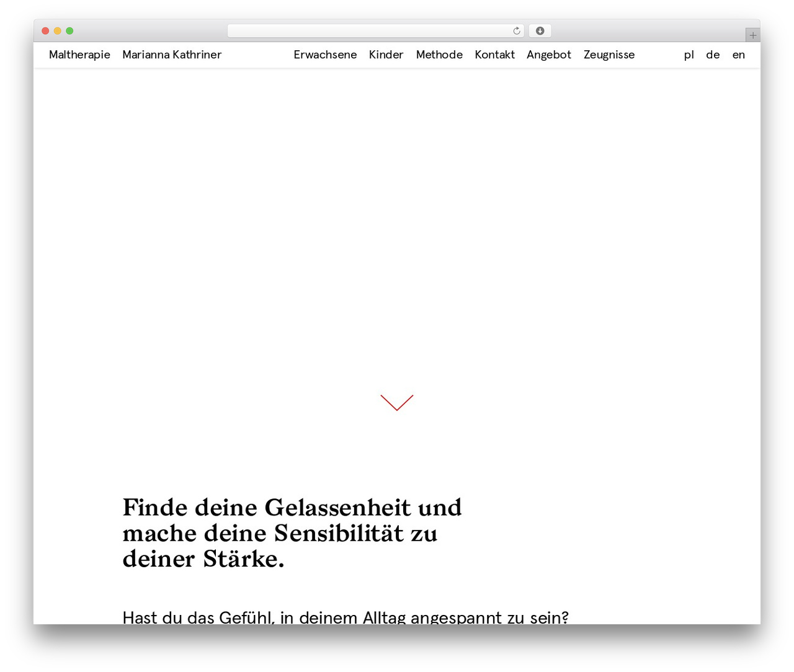Focus the browser address bar
This screenshot has height=672, width=794.
click(376, 31)
